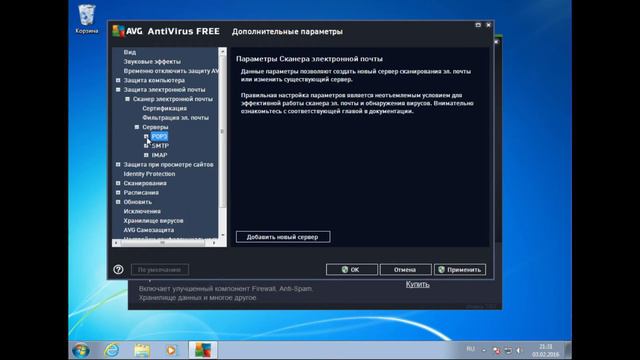Collapse Сканер электронной почты node
The width and height of the screenshot is (640, 360).
pyautogui.click(x=127, y=99)
